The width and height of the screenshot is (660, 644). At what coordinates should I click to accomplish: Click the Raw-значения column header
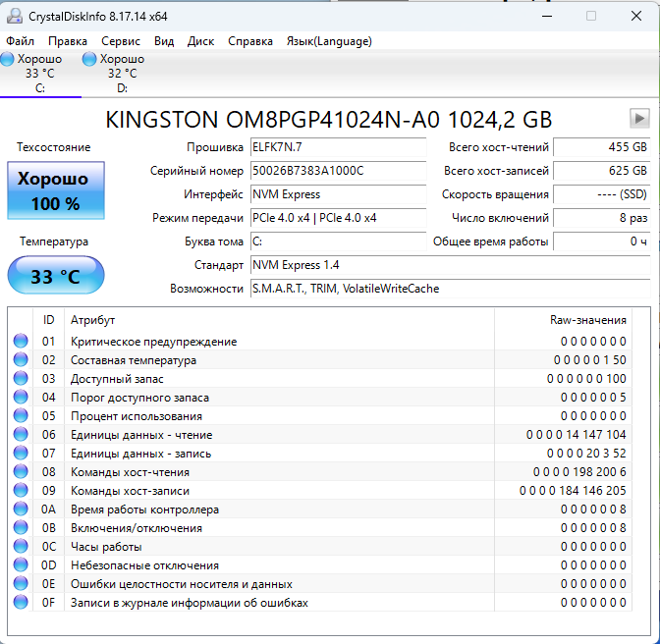point(587,320)
